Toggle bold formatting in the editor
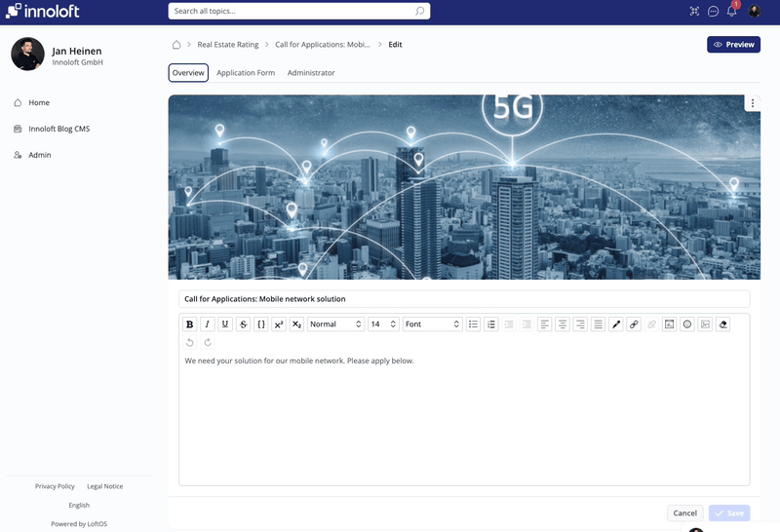 [190, 324]
